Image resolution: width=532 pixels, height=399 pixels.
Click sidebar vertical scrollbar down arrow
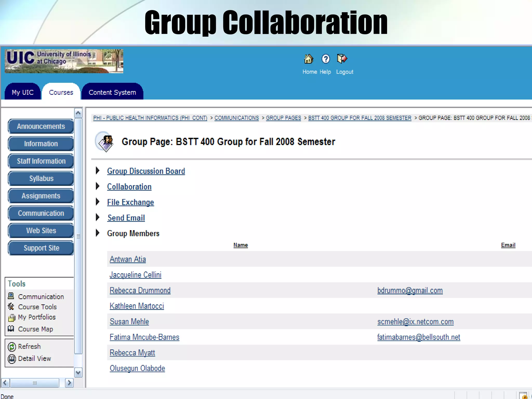(78, 373)
